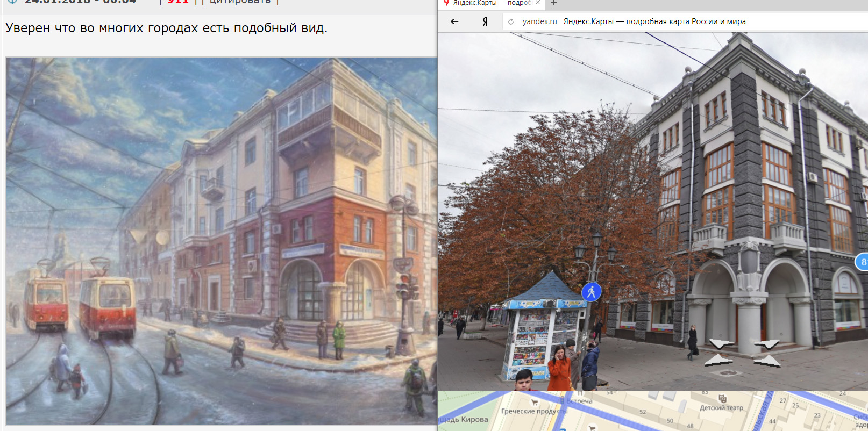
Task: Select building number 52 on the map
Action: pyautogui.click(x=643, y=412)
